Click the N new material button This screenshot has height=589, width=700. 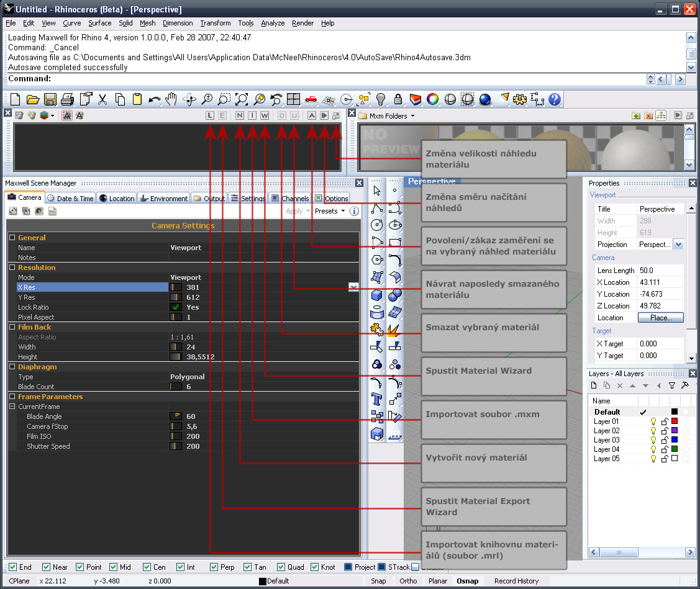point(240,115)
